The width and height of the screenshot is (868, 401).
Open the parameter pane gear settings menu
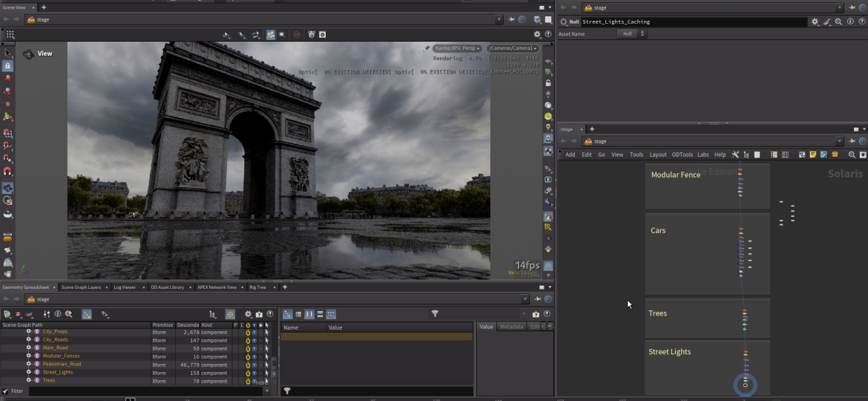coord(815,22)
